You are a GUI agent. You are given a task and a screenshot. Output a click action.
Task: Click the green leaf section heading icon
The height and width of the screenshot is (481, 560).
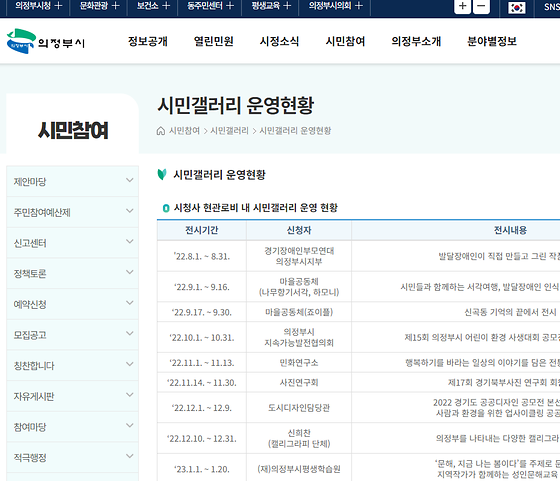point(162,175)
